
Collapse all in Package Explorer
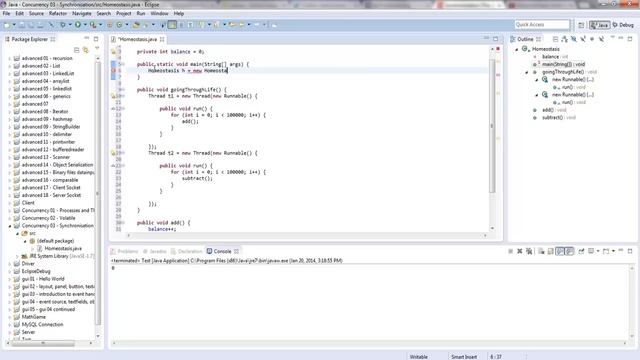click(76, 50)
